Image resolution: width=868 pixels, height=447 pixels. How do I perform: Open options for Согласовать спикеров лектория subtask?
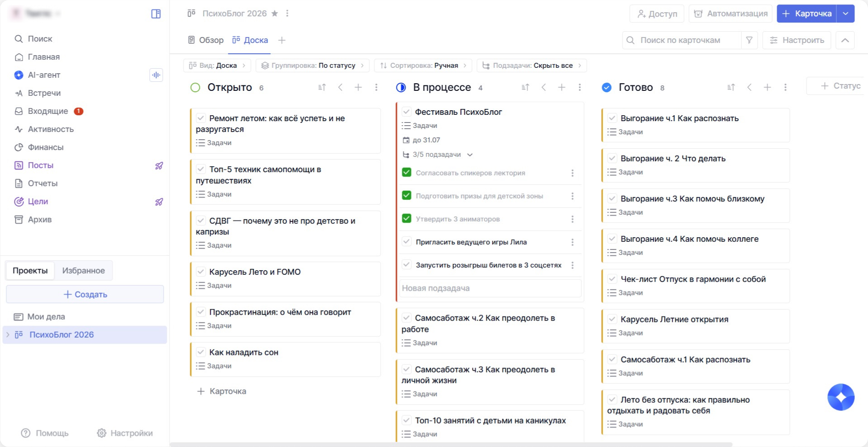coord(572,173)
